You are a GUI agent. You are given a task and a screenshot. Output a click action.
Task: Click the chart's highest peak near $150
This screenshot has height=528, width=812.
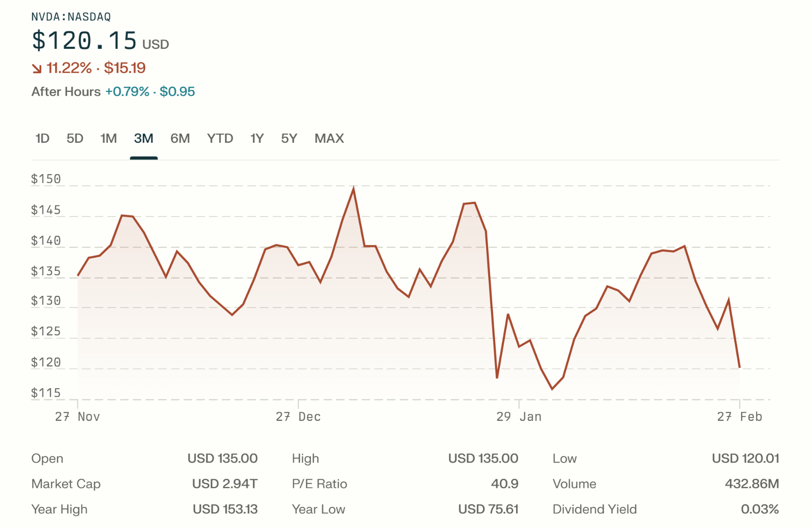coord(353,189)
